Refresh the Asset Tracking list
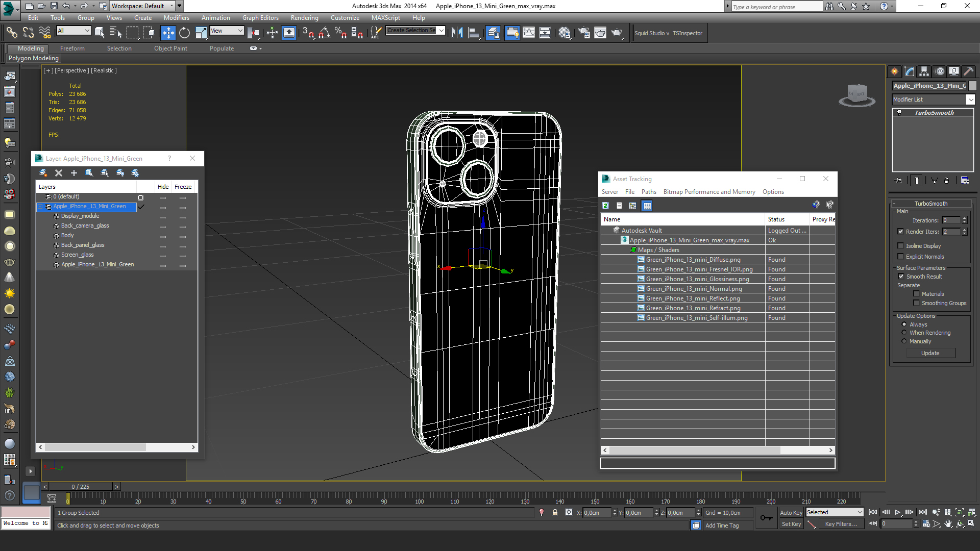Image resolution: width=980 pixels, height=551 pixels. click(606, 206)
